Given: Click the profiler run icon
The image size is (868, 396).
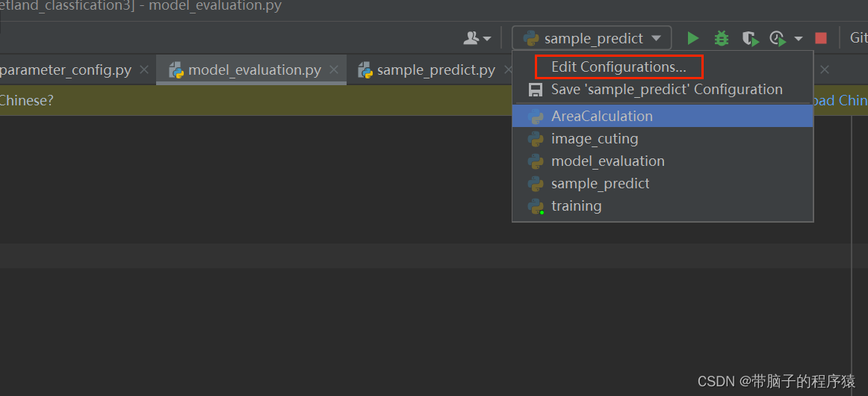Looking at the screenshot, I should tap(778, 38).
